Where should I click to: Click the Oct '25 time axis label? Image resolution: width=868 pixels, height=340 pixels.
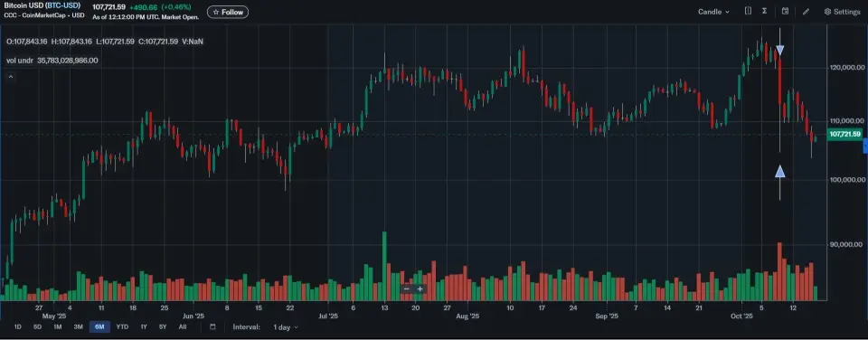(741, 316)
